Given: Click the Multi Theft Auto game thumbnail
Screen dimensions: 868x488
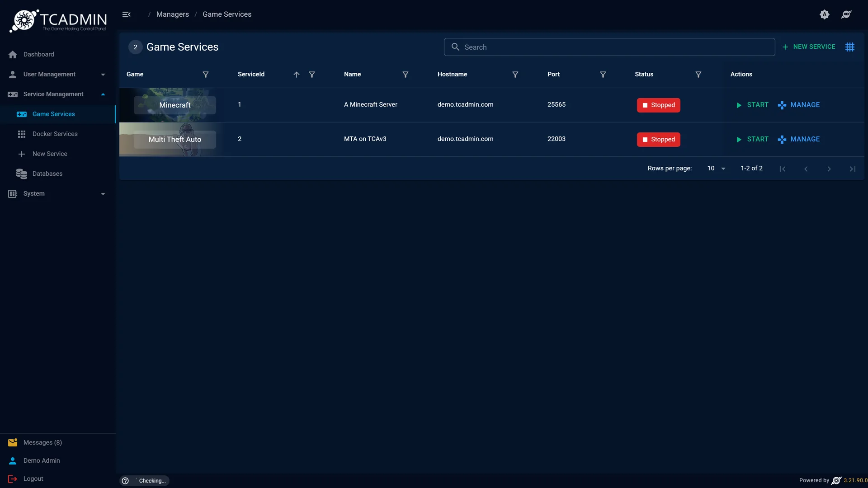Looking at the screenshot, I should pyautogui.click(x=175, y=139).
